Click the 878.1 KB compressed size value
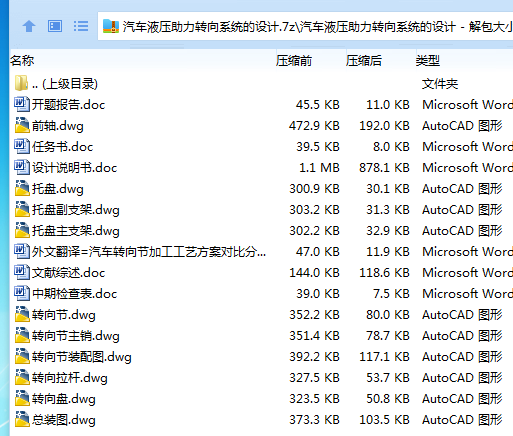The image size is (513, 436). coord(384,168)
